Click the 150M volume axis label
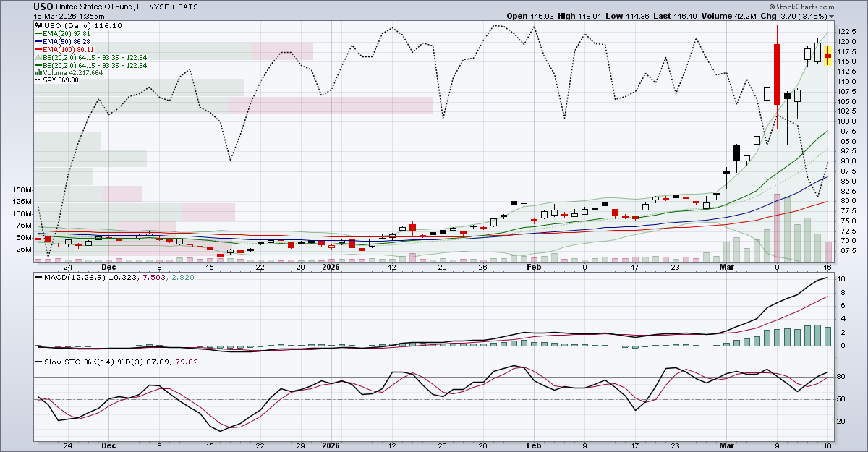Viewport: 868px width, 452px height. click(22, 189)
